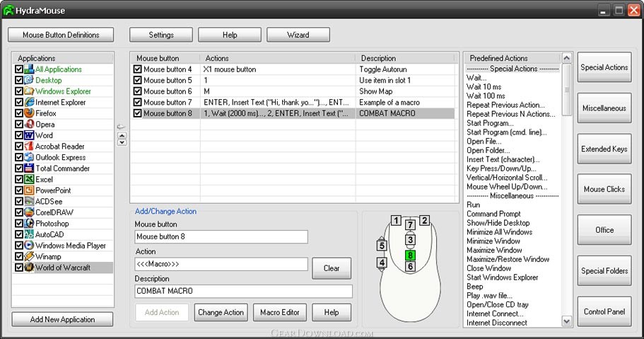Select side button 5 on mouse diagram
The image size is (644, 339).
(x=382, y=246)
